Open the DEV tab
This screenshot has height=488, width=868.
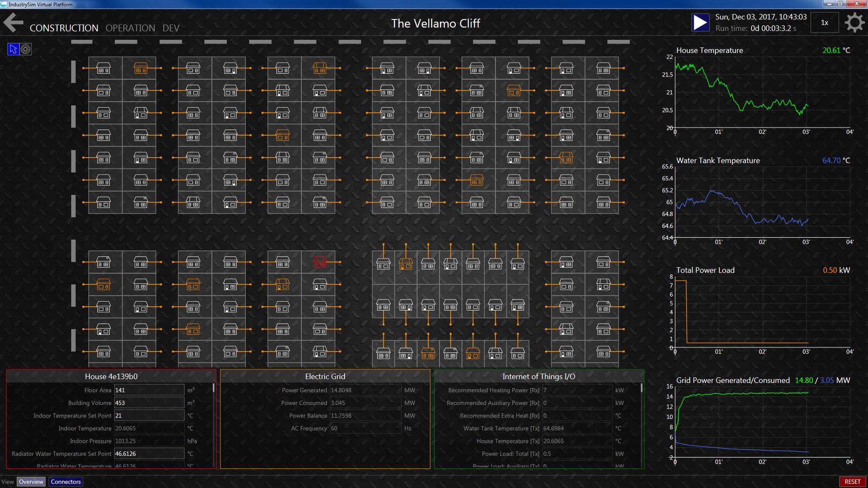click(x=170, y=28)
